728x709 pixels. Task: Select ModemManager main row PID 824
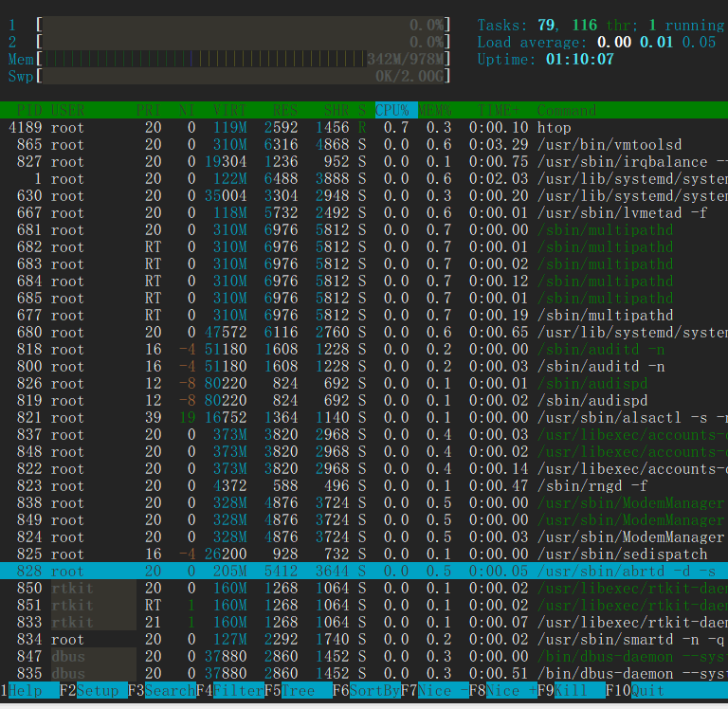click(x=364, y=536)
